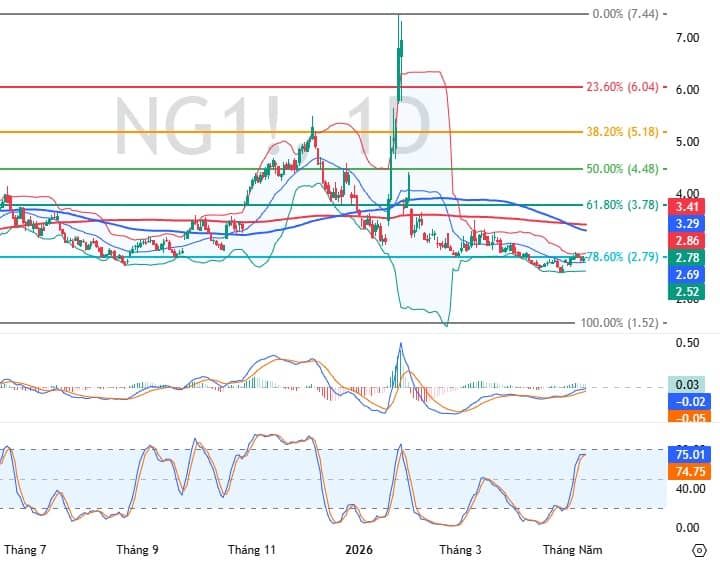Screen dimensions: 720x562
Task: Click the 0.50 MACD scale label
Action: [687, 343]
